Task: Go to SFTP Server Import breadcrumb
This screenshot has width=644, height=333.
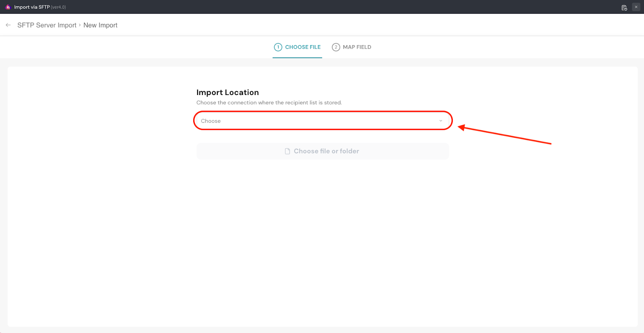Action: pos(47,25)
